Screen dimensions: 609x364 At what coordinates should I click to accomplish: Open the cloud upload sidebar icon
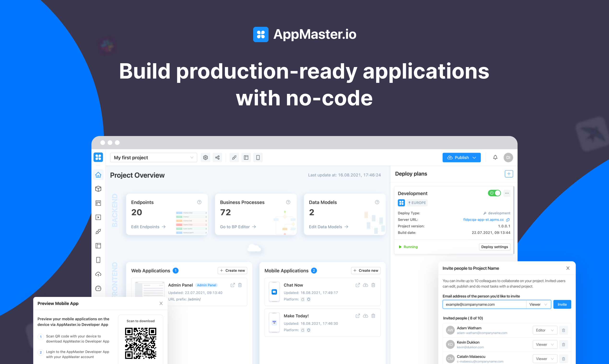[x=98, y=274]
